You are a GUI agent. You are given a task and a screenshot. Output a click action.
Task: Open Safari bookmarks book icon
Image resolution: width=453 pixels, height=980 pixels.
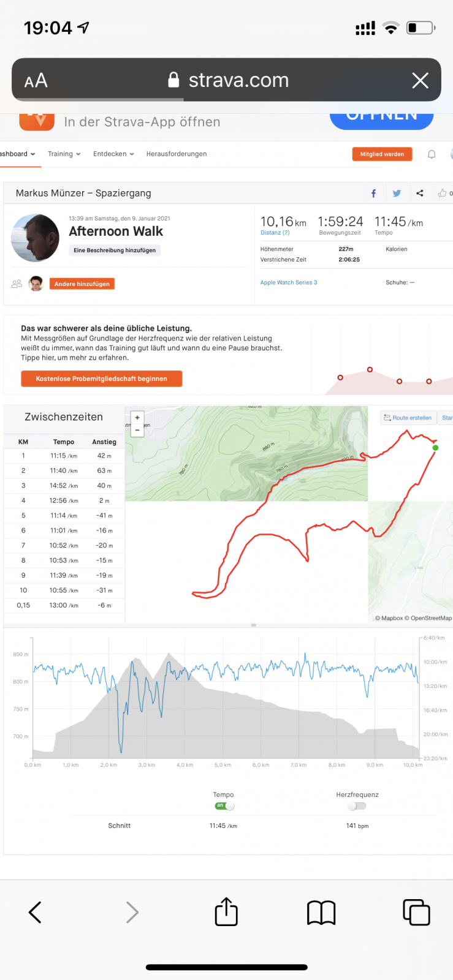coord(321,912)
